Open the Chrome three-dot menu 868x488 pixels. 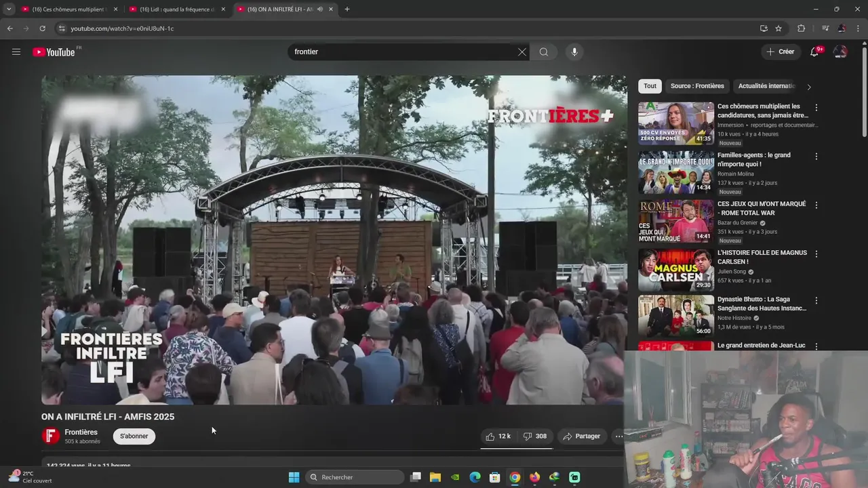[858, 28]
